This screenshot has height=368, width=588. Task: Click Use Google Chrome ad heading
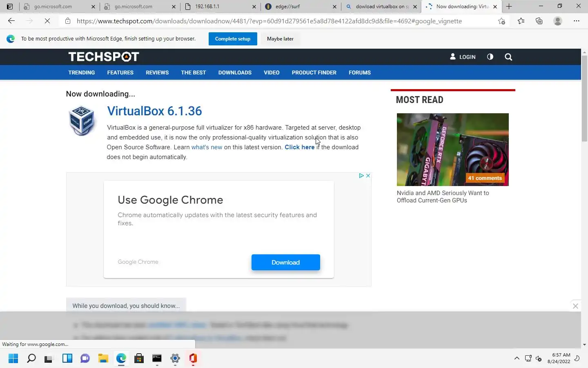coord(170,200)
